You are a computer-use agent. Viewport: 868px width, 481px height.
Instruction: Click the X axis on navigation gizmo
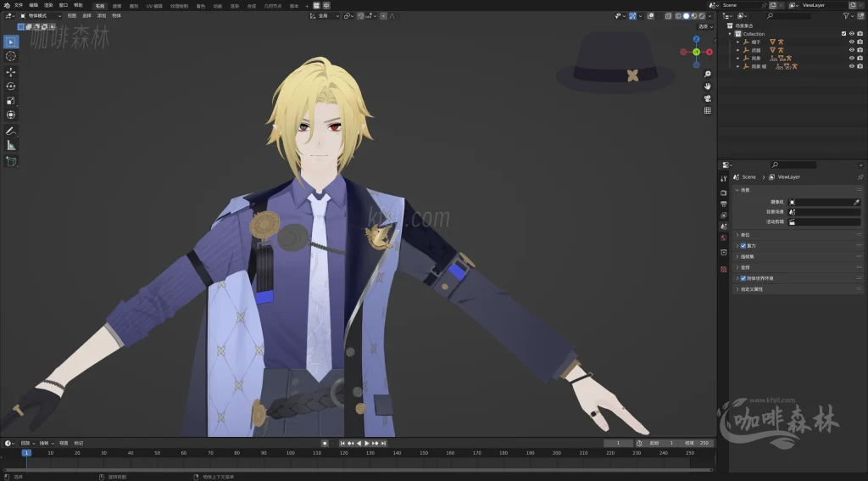[x=709, y=52]
